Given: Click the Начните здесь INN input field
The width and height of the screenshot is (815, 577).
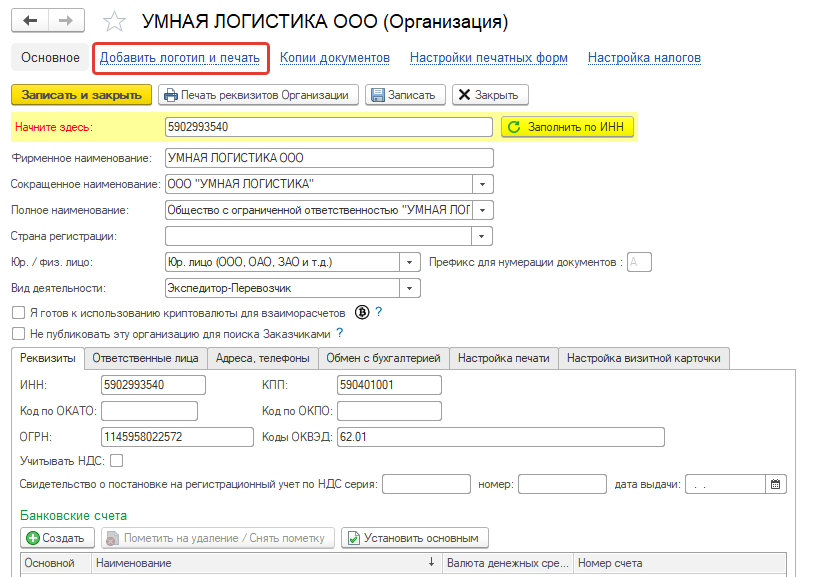Looking at the screenshot, I should 328,127.
